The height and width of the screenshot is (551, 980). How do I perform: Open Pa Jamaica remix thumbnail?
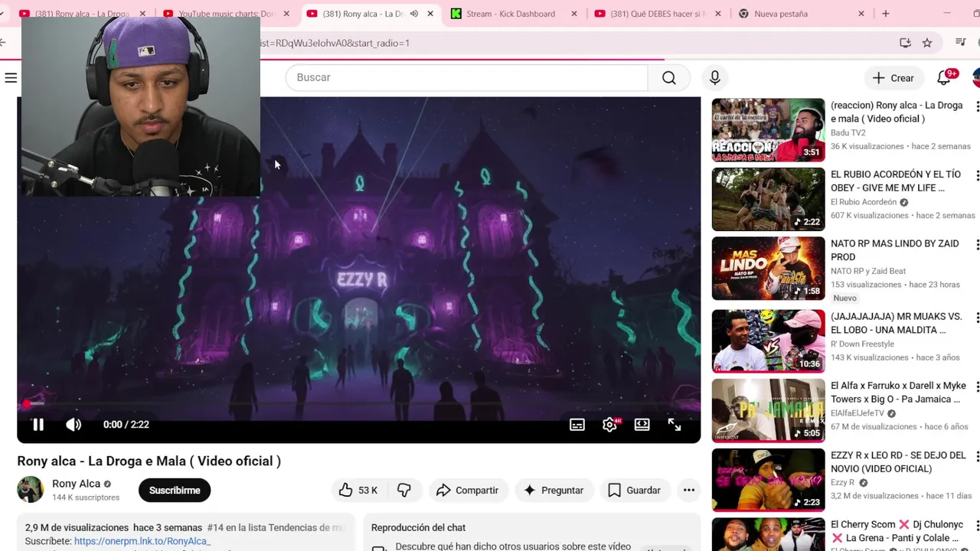pos(769,411)
